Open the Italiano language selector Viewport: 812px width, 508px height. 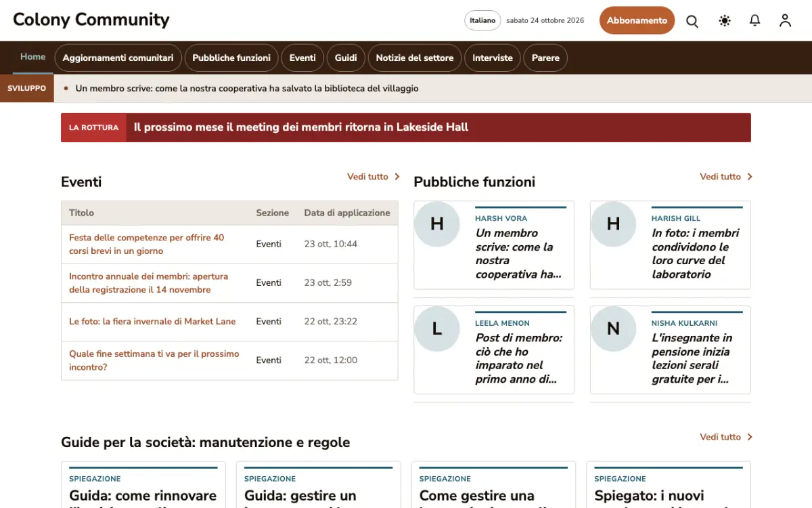(482, 20)
